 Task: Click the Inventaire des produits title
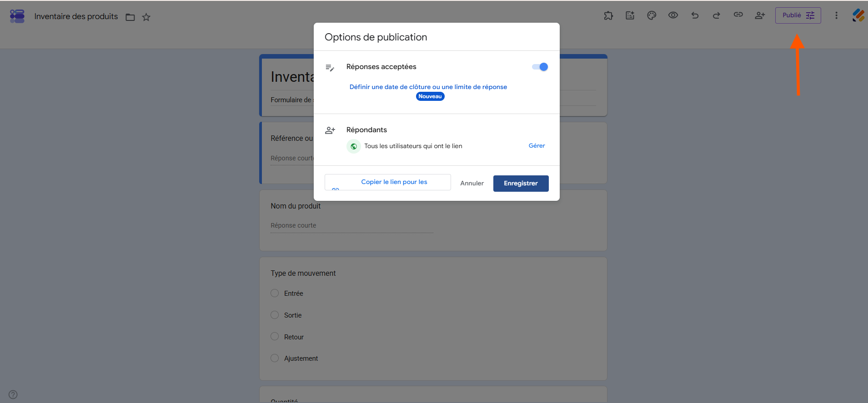[x=76, y=16]
